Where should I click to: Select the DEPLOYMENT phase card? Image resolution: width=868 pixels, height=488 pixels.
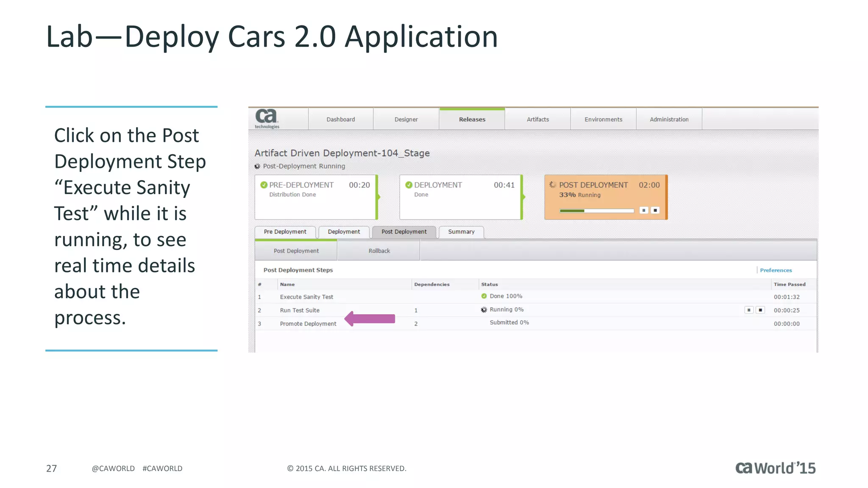click(x=461, y=197)
